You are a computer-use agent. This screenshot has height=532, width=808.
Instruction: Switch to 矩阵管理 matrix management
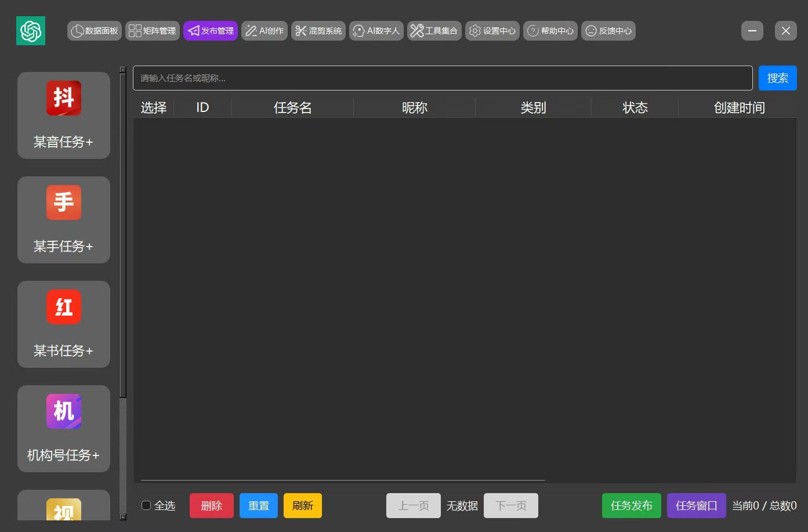[x=152, y=31]
